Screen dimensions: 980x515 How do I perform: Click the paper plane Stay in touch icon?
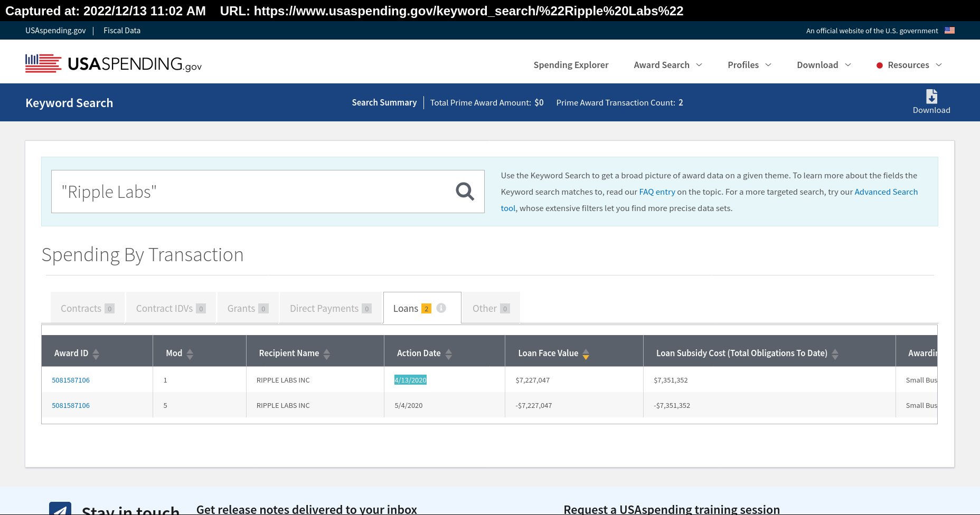[60, 509]
